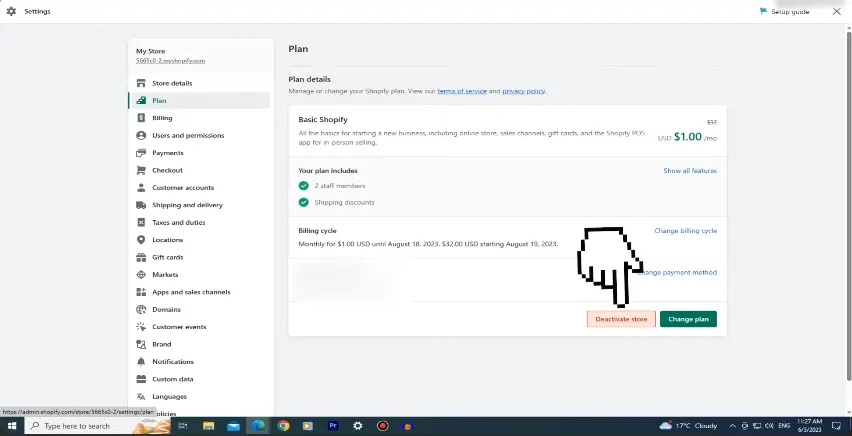Click the ENG language indicator in tray

(784, 426)
